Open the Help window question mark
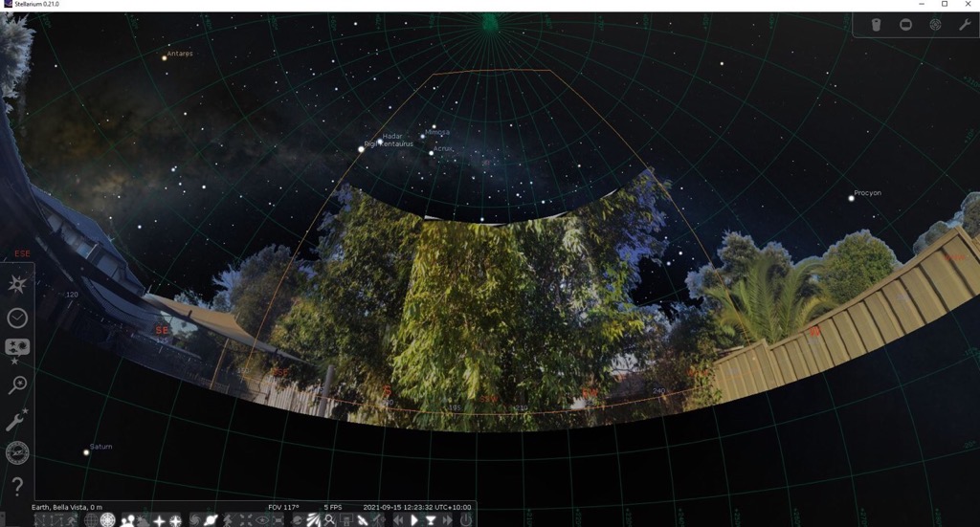This screenshot has width=980, height=527. pos(17,487)
